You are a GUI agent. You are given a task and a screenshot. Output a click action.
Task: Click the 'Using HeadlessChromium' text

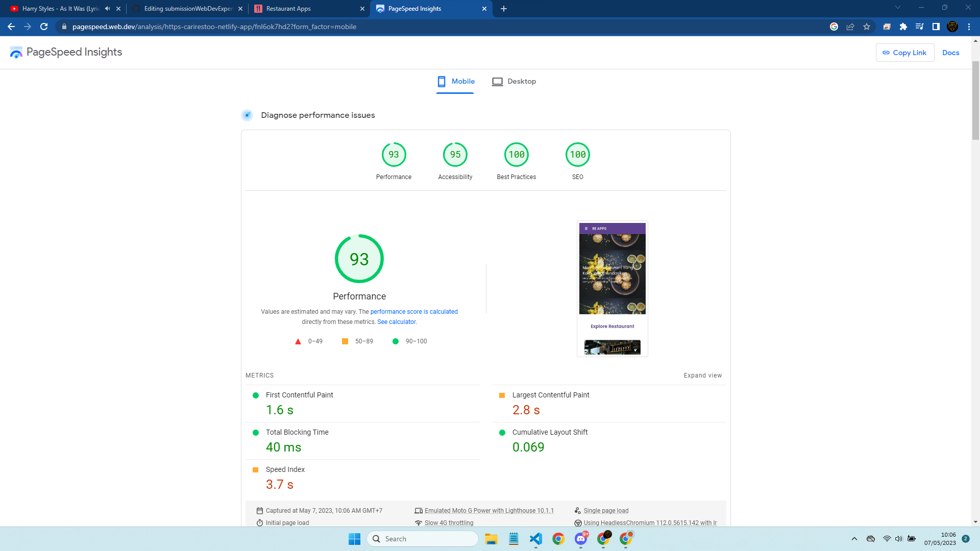click(x=650, y=523)
